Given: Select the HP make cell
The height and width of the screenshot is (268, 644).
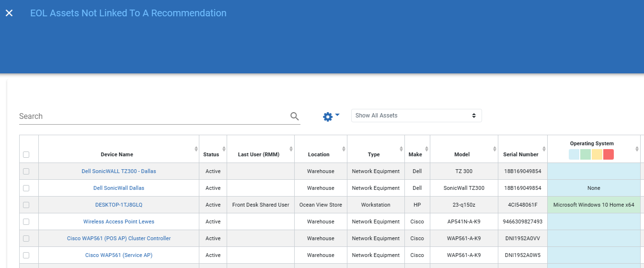Looking at the screenshot, I should [417, 205].
